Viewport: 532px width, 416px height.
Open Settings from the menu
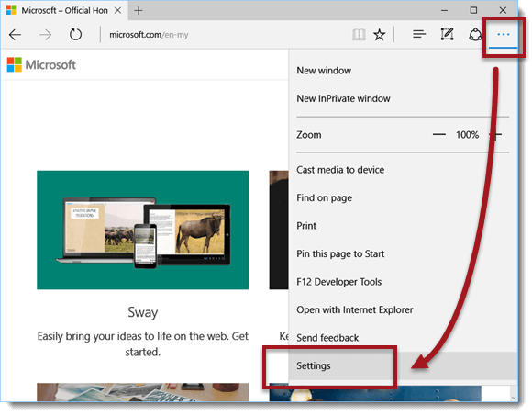pos(403,365)
